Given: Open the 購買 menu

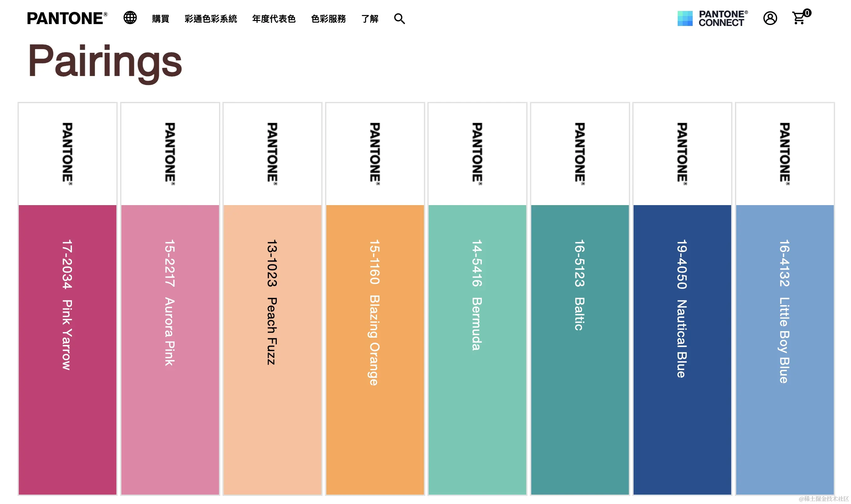Looking at the screenshot, I should (161, 19).
